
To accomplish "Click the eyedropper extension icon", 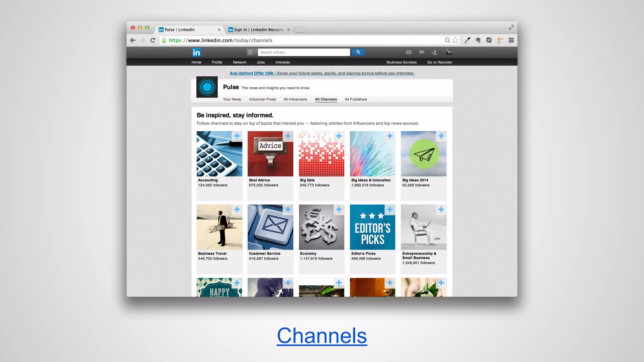I will [x=468, y=40].
